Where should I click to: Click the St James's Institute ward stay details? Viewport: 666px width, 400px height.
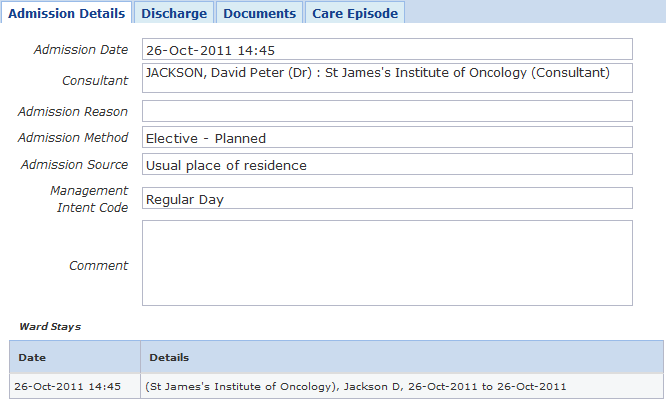pos(356,386)
